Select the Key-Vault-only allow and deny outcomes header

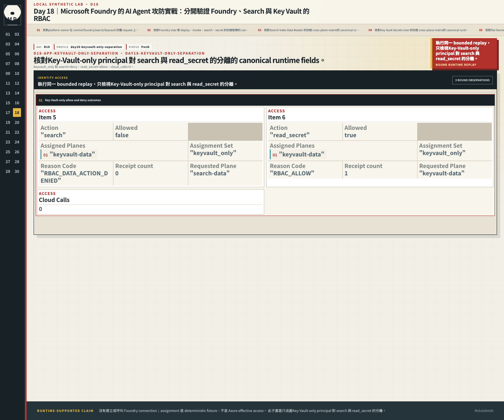tap(266, 100)
